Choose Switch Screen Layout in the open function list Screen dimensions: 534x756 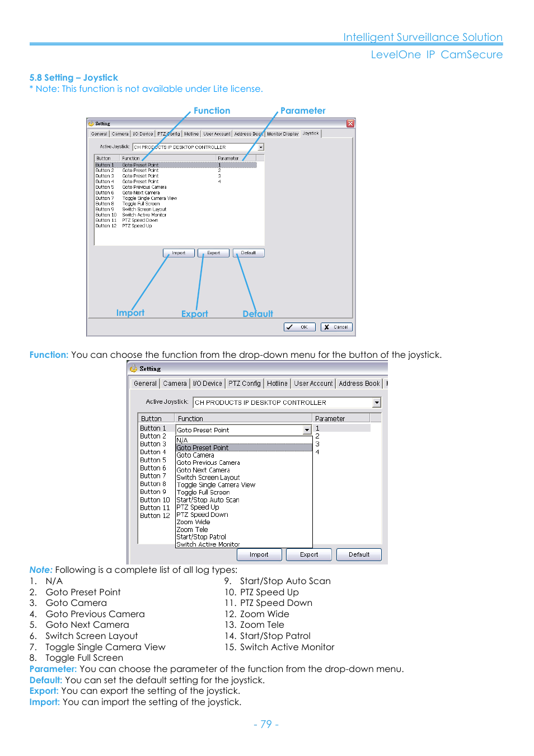[x=243, y=478]
